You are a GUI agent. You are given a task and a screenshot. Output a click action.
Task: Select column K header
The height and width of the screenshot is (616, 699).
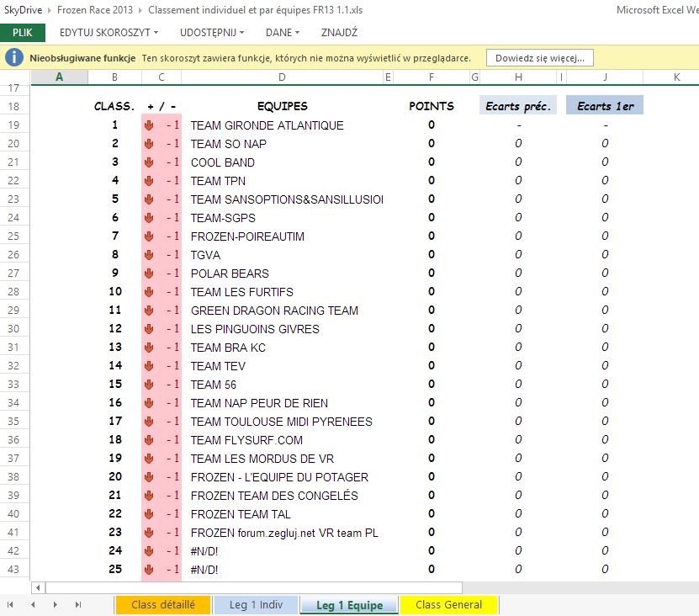676,77
